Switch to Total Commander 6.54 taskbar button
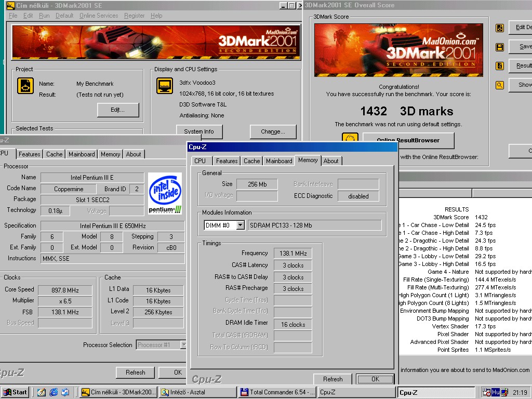The width and height of the screenshot is (532, 399). 277,392
